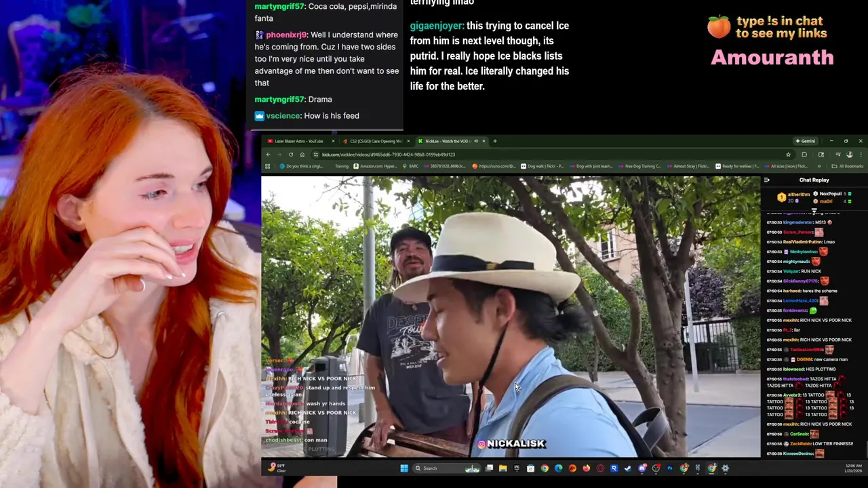The width and height of the screenshot is (868, 488).
Task: Open the Chrome three-dot menu
Action: pyautogui.click(x=861, y=155)
